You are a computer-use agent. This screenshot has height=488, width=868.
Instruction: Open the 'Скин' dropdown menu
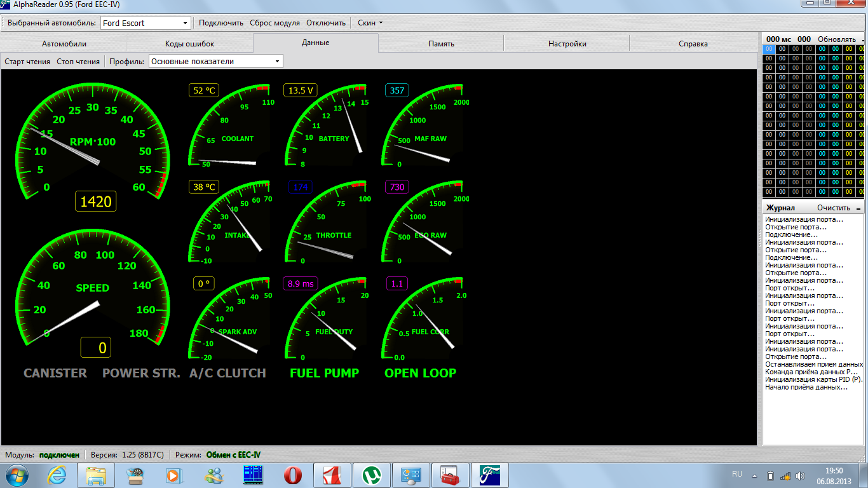[370, 23]
